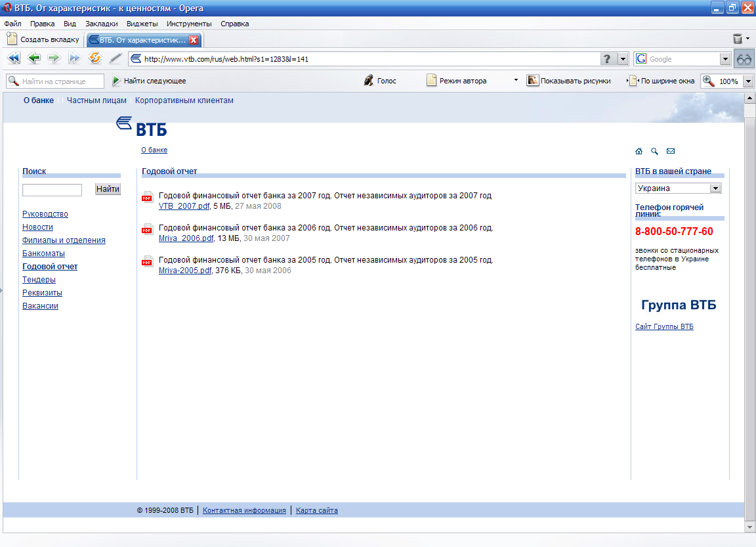Viewport: 756px width, 547px height.
Task: Select the Частным лицам navigation tab
Action: click(x=96, y=100)
